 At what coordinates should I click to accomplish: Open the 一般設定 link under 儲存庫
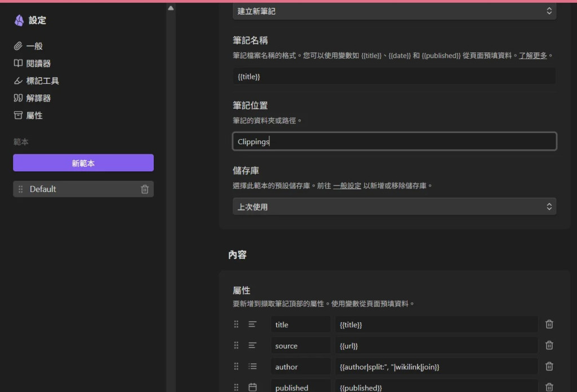click(x=347, y=186)
